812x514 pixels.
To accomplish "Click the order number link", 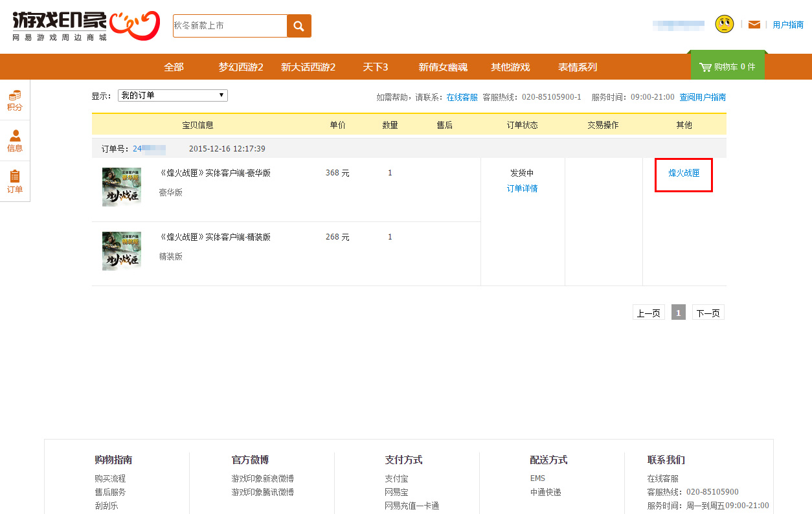I will [x=150, y=149].
